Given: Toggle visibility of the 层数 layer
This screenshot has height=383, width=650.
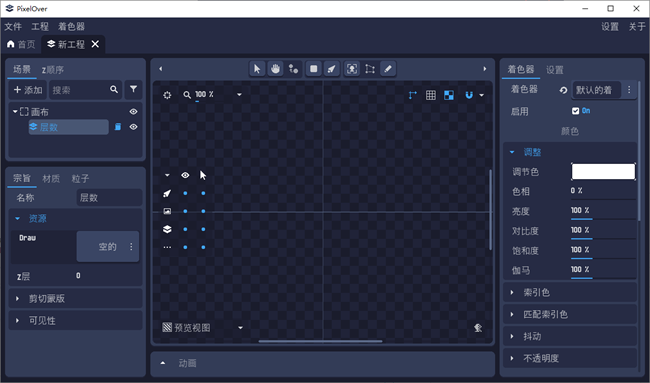Looking at the screenshot, I should 133,127.
